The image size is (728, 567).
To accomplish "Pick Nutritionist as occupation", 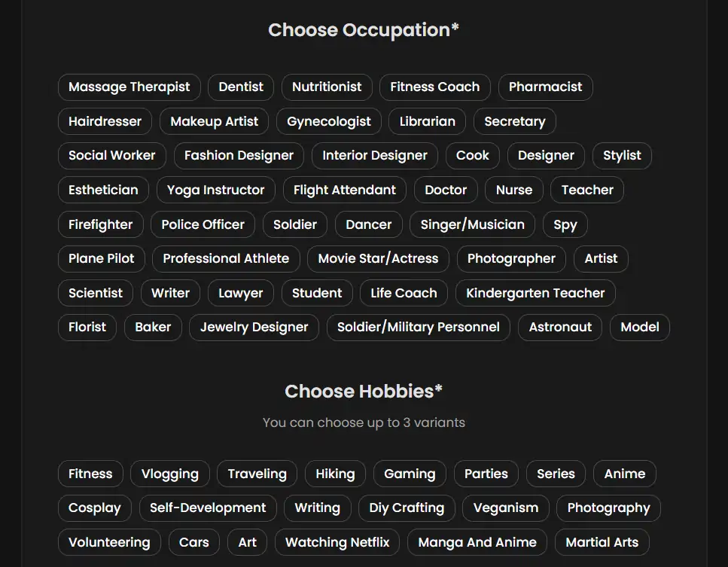I will tap(327, 87).
